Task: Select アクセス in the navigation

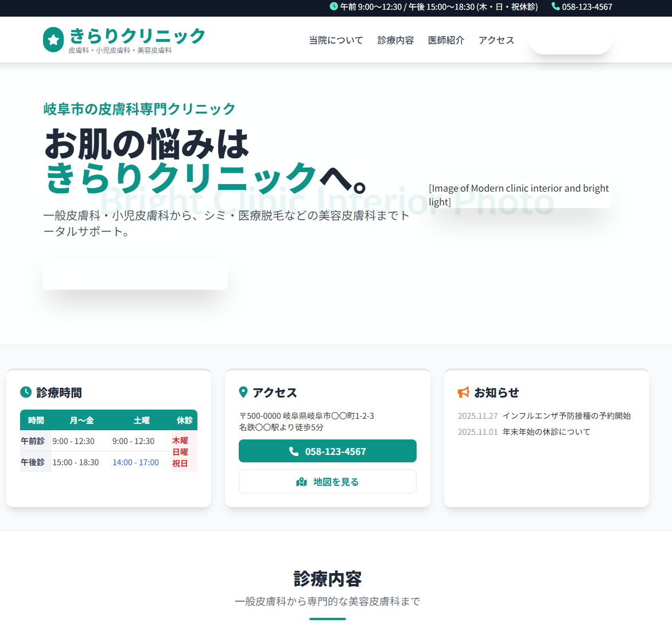Action: (x=496, y=40)
